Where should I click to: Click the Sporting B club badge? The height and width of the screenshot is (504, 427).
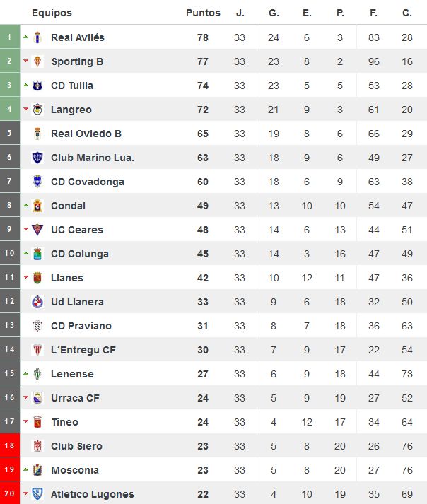click(x=37, y=61)
